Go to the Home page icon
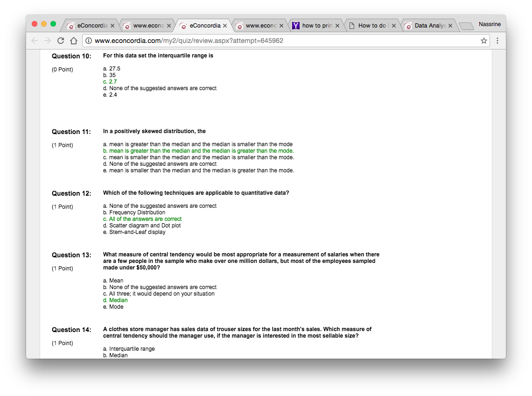The height and width of the screenshot is (396, 532). [x=73, y=41]
